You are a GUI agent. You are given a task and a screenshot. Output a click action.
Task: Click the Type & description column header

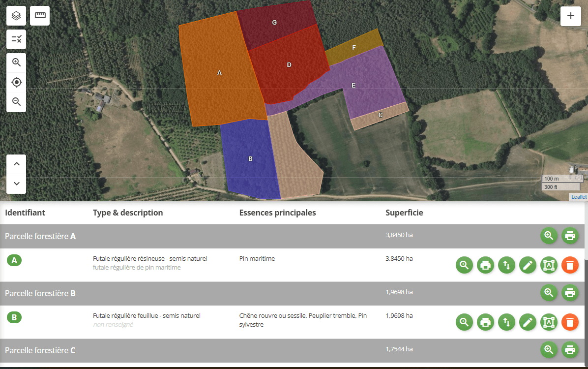coord(128,213)
